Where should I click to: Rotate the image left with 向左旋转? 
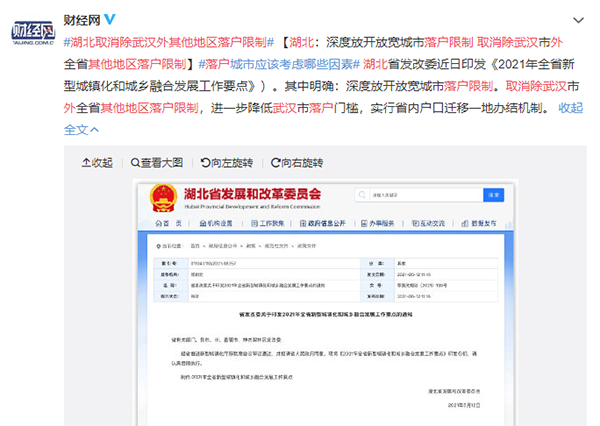(227, 163)
